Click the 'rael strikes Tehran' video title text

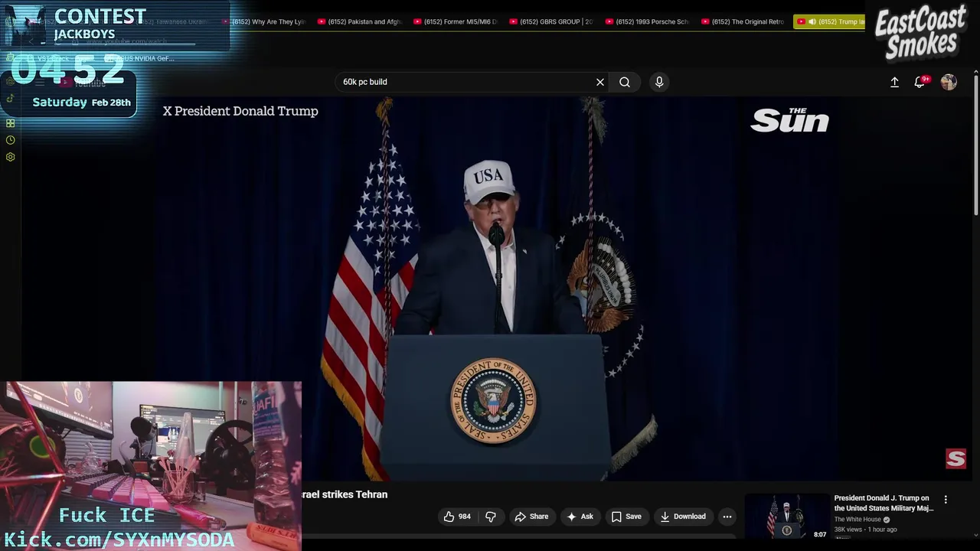[x=345, y=494]
